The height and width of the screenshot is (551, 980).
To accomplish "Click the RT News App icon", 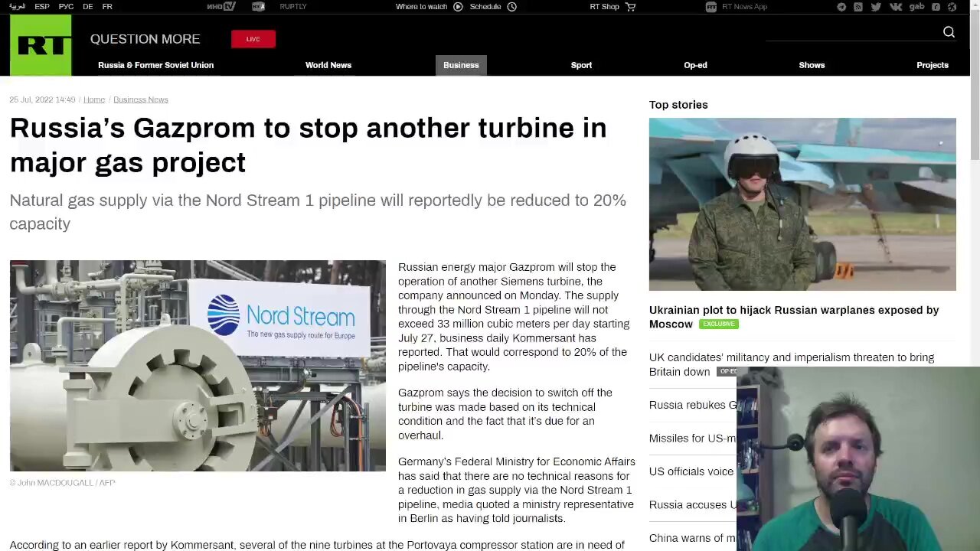I will coord(711,7).
